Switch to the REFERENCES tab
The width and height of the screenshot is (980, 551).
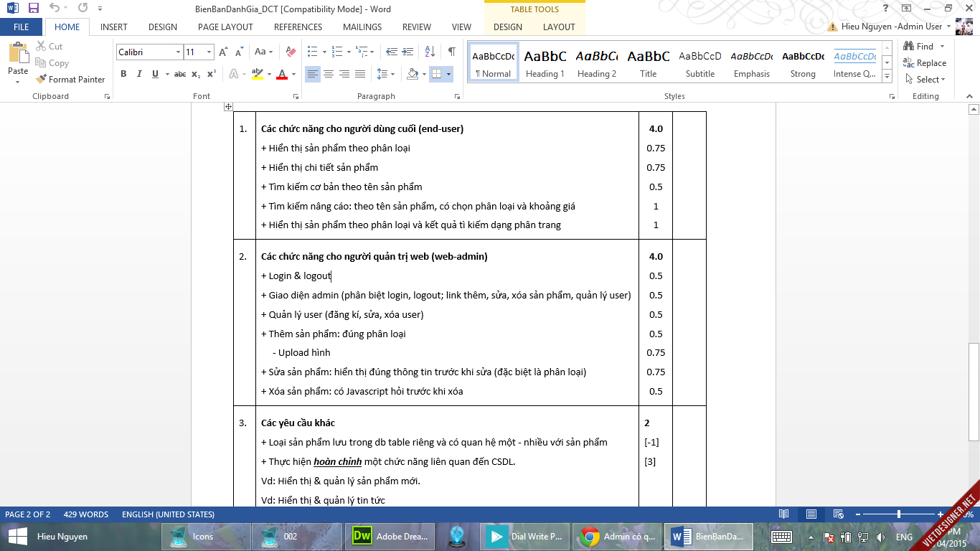(298, 27)
